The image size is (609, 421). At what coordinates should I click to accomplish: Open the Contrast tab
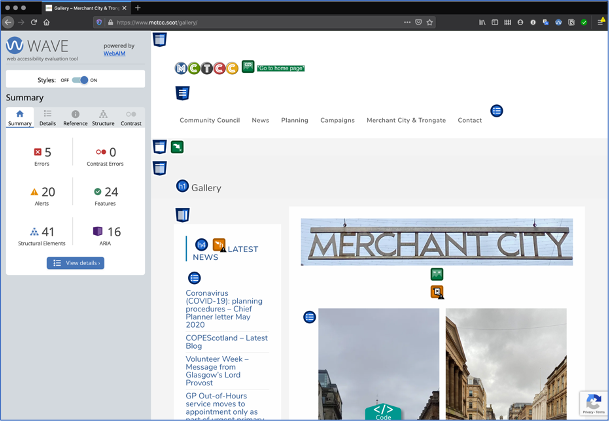click(x=131, y=118)
